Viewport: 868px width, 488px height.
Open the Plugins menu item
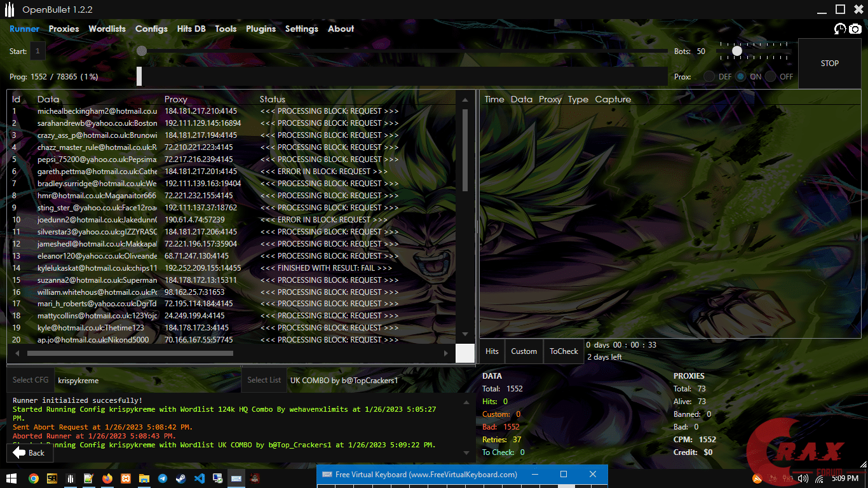pyautogui.click(x=261, y=29)
